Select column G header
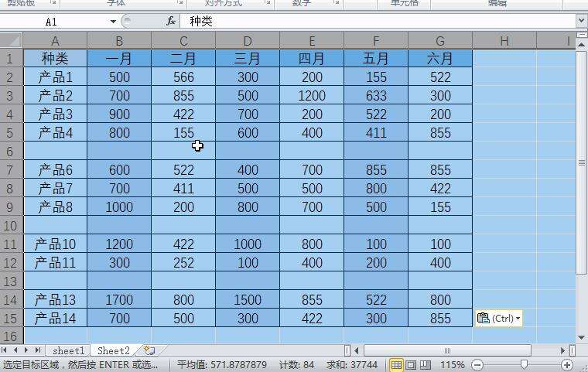The width and height of the screenshot is (588, 372). (440, 40)
